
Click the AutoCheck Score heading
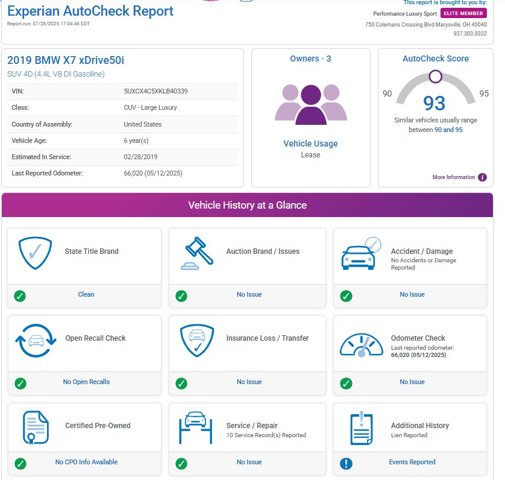[x=436, y=59]
